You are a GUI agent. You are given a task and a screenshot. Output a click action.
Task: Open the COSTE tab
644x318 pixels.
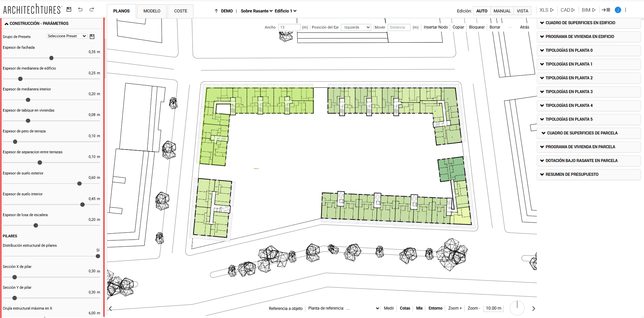pyautogui.click(x=181, y=11)
